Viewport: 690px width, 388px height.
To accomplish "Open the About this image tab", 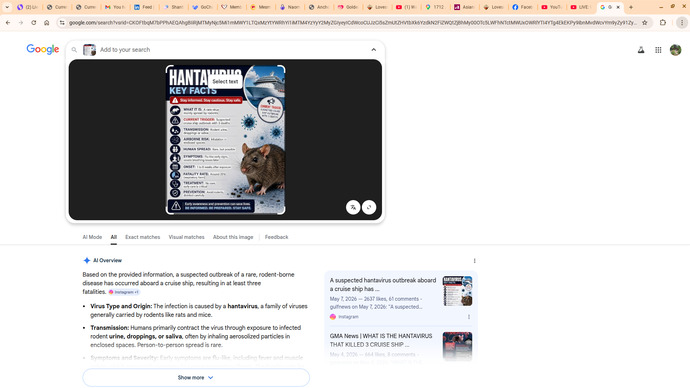I will point(233,237).
